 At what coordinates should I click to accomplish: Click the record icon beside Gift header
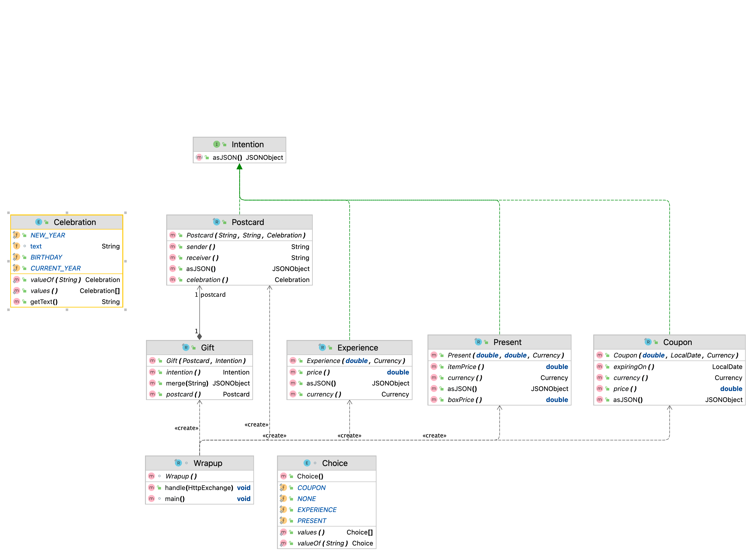186,348
